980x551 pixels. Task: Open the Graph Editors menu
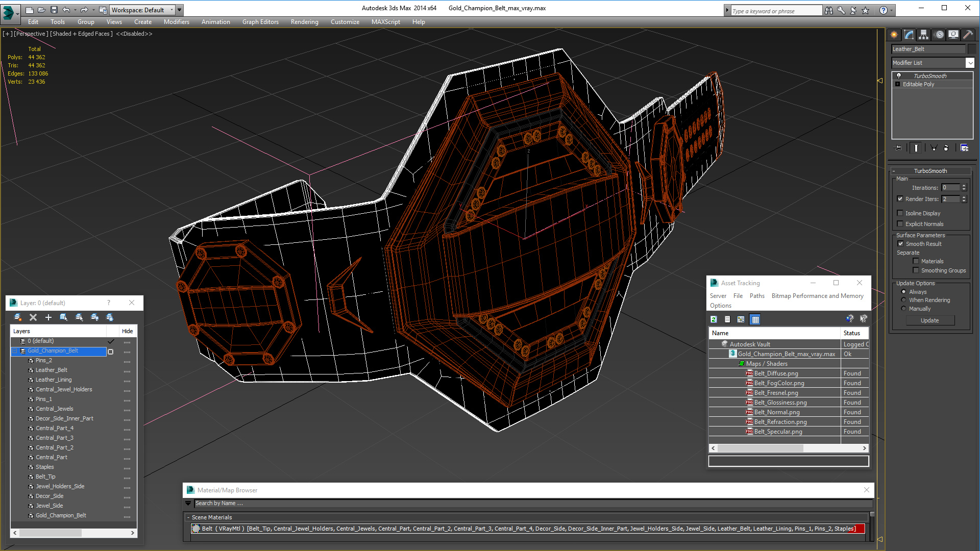[260, 22]
